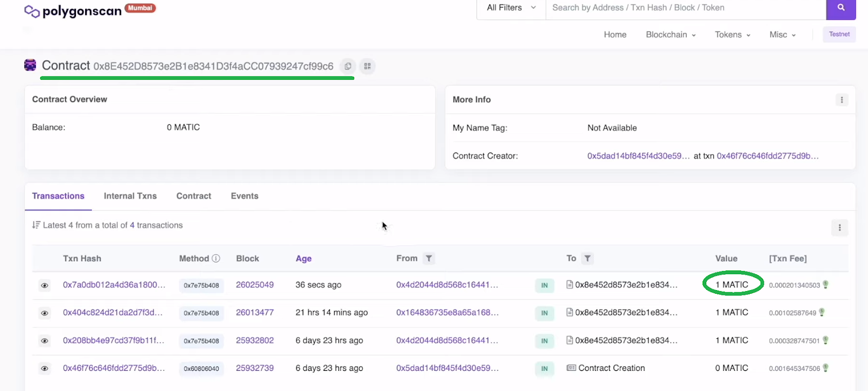Open block 26025049 link

click(255, 285)
